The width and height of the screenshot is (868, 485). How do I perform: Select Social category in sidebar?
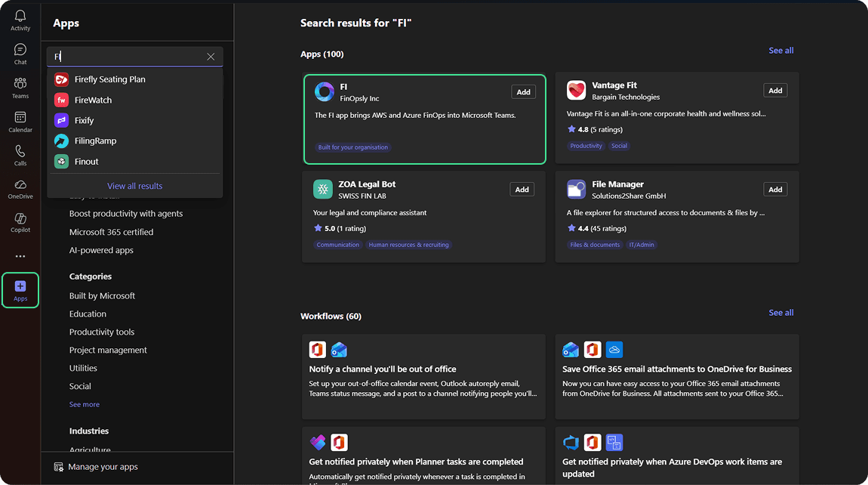(x=80, y=386)
